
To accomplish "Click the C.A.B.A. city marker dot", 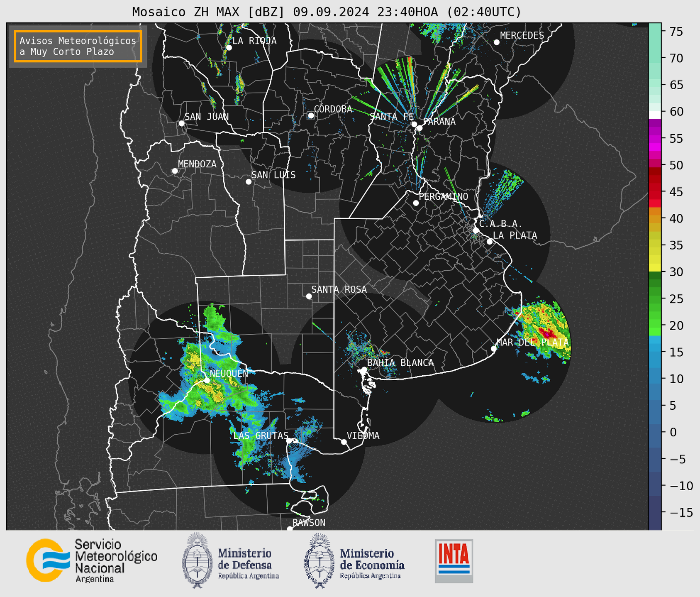I will [476, 230].
